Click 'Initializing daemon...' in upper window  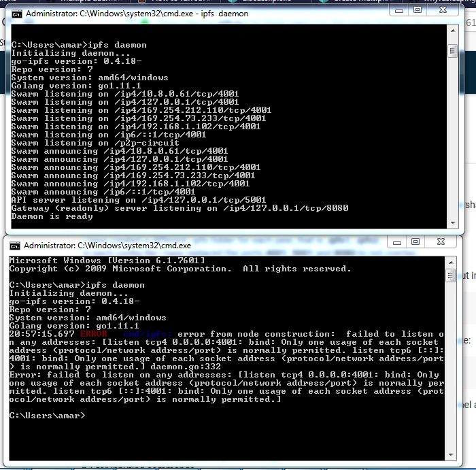click(x=71, y=53)
